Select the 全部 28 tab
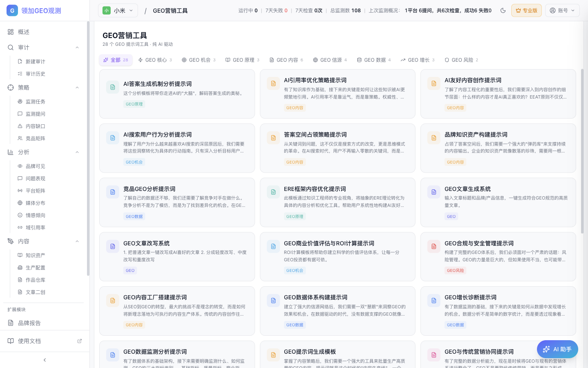588x368 pixels. click(x=116, y=60)
